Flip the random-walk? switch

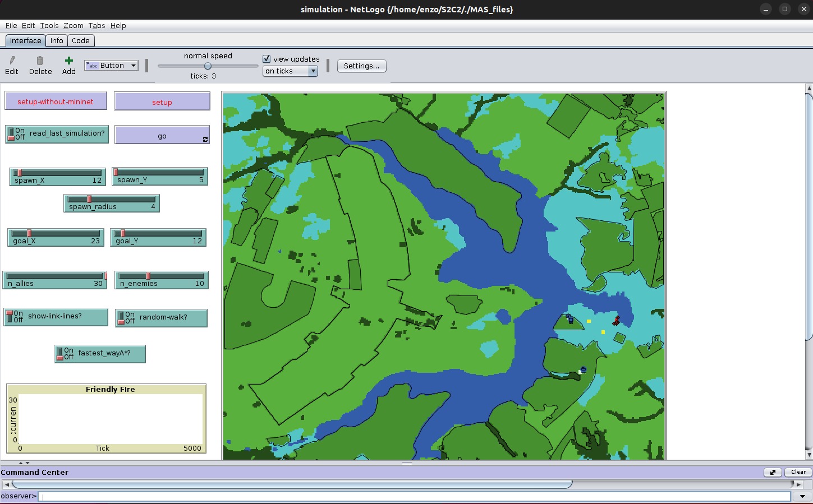[x=121, y=318]
